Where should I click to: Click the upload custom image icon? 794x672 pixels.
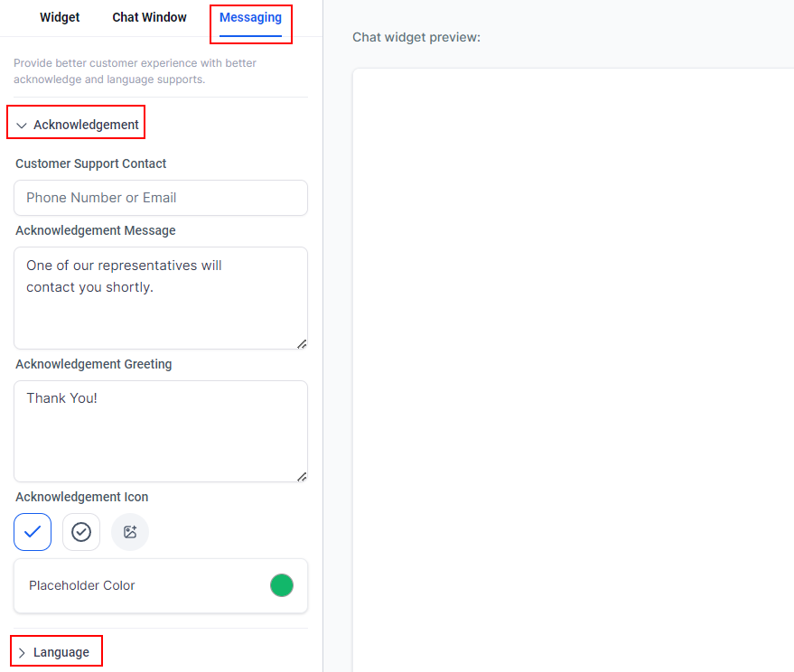coord(130,532)
